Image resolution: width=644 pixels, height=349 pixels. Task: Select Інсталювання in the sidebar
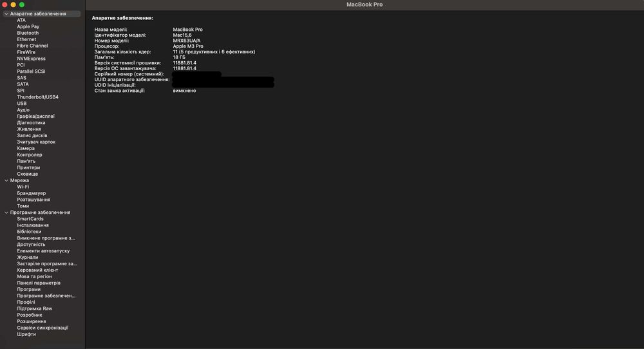tap(33, 225)
